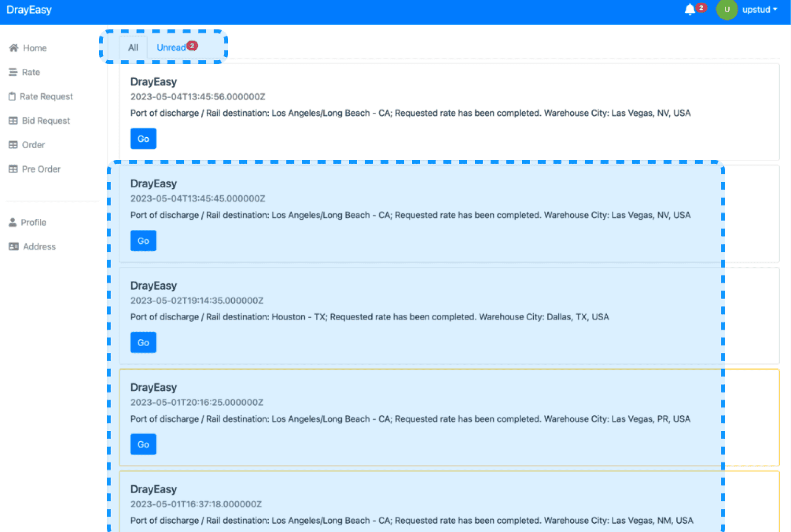The image size is (791, 532).
Task: Click the Bid Request table icon
Action: point(13,120)
